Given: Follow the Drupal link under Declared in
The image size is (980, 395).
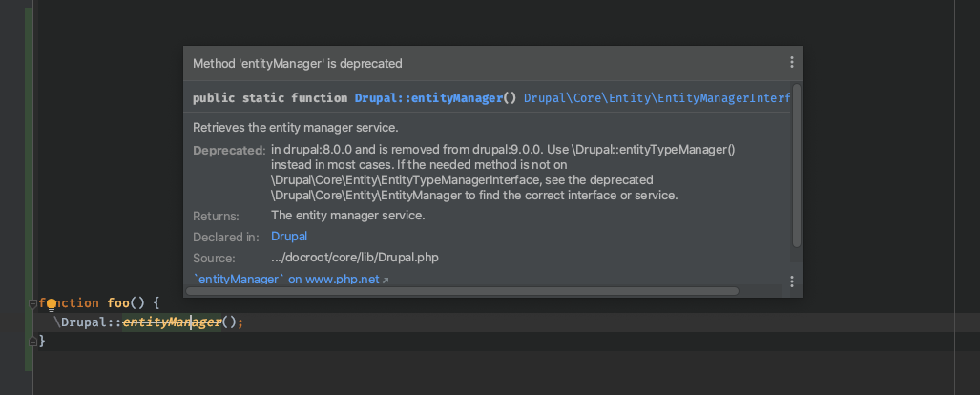Looking at the screenshot, I should pyautogui.click(x=289, y=237).
